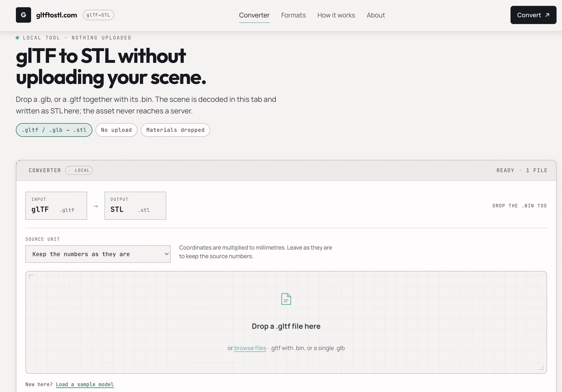The width and height of the screenshot is (562, 392).
Task: Click the INPUT glTF format box
Action: (56, 206)
